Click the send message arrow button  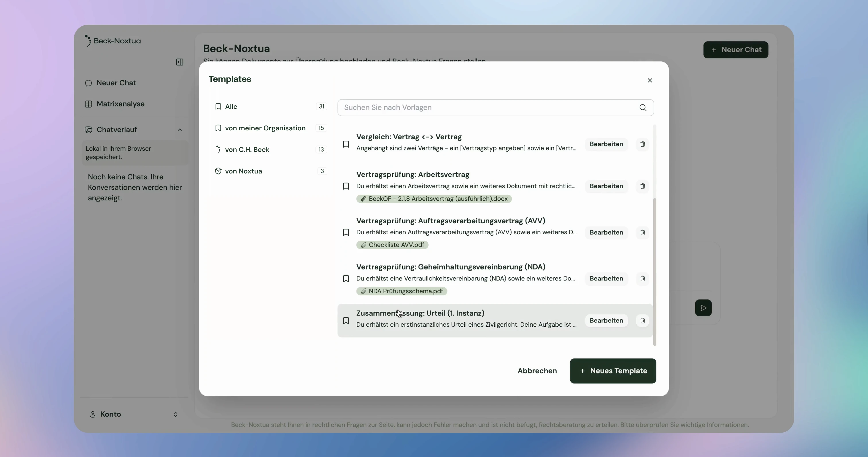tap(703, 308)
